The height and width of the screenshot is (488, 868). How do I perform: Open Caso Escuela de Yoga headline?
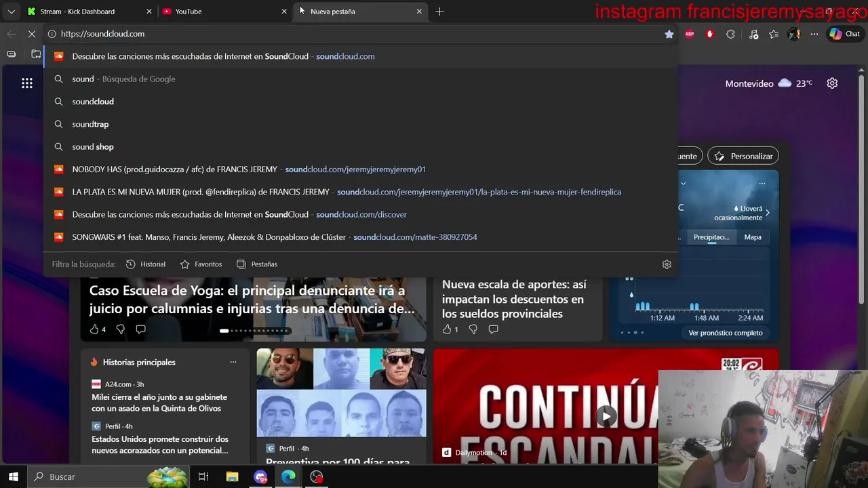click(x=252, y=300)
